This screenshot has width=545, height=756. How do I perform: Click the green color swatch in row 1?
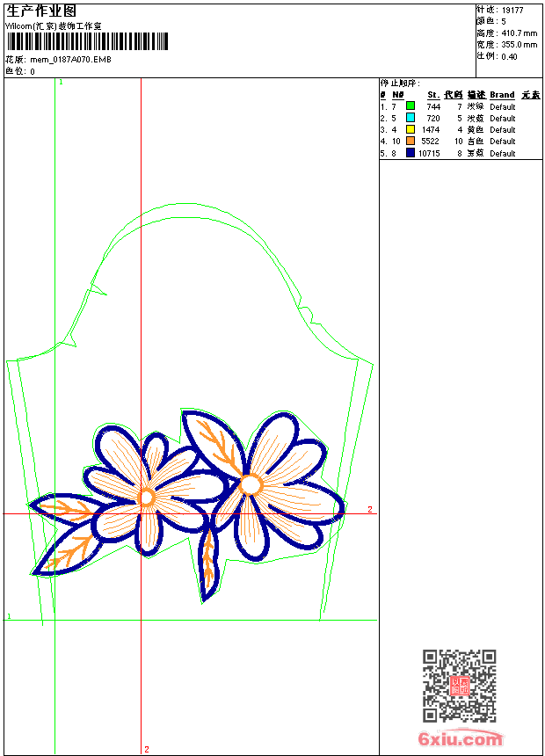coord(411,106)
